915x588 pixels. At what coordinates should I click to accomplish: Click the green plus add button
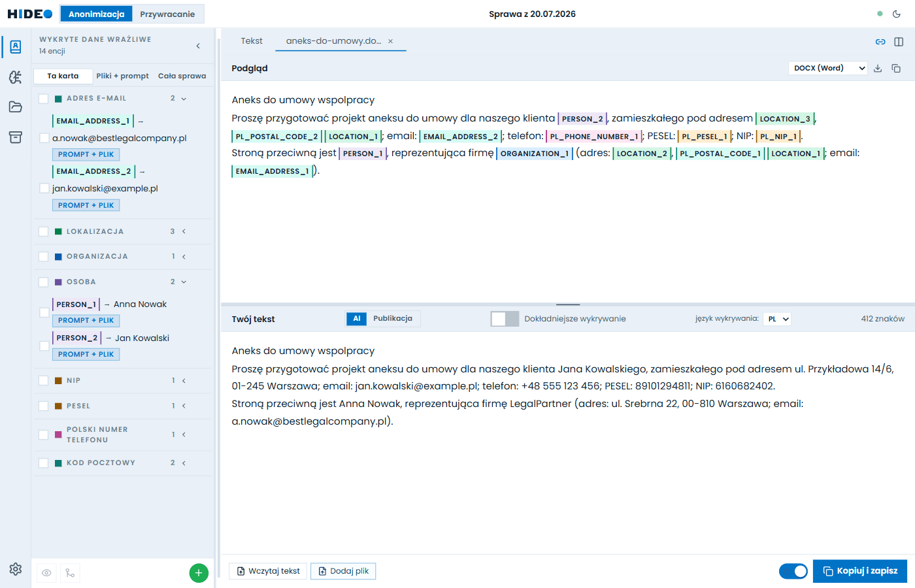pyautogui.click(x=199, y=573)
